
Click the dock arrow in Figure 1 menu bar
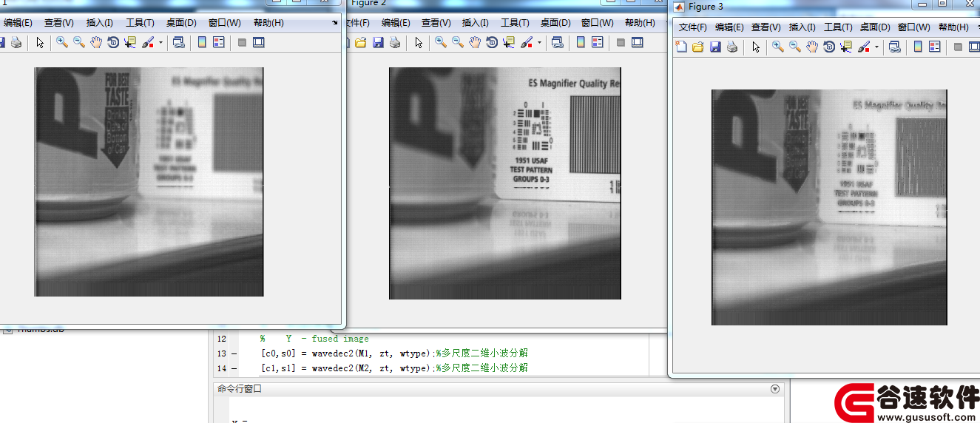point(335,23)
